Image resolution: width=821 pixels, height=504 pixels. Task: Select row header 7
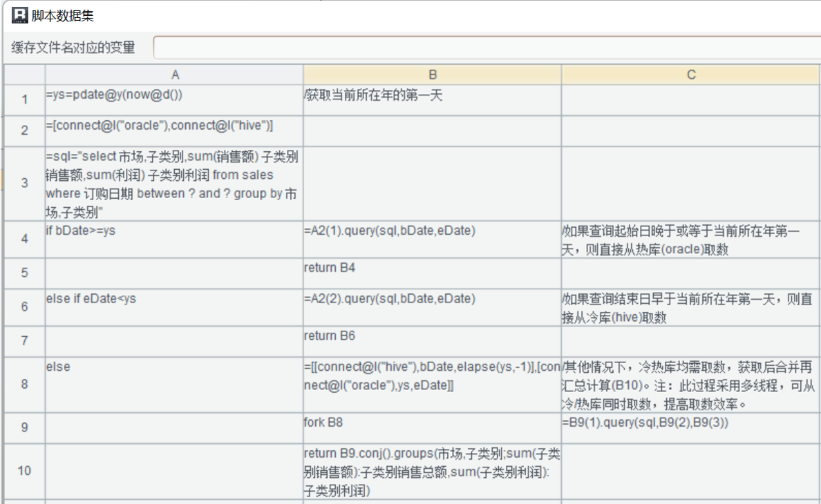25,341
